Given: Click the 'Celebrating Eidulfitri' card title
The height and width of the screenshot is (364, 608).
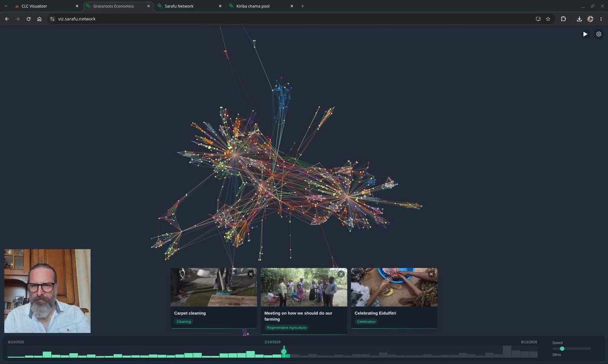Looking at the screenshot, I should point(375,313).
